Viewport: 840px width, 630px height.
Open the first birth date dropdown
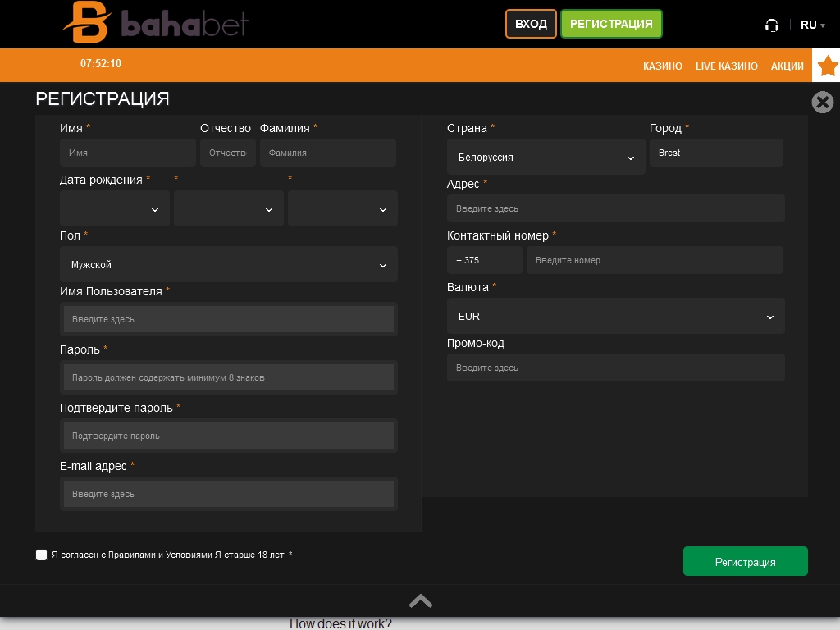pyautogui.click(x=115, y=209)
